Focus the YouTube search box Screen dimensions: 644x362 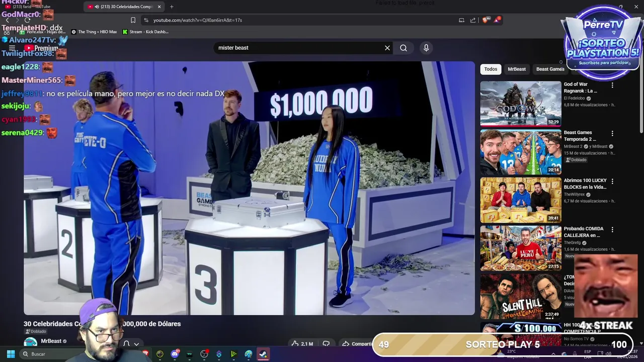click(x=299, y=48)
